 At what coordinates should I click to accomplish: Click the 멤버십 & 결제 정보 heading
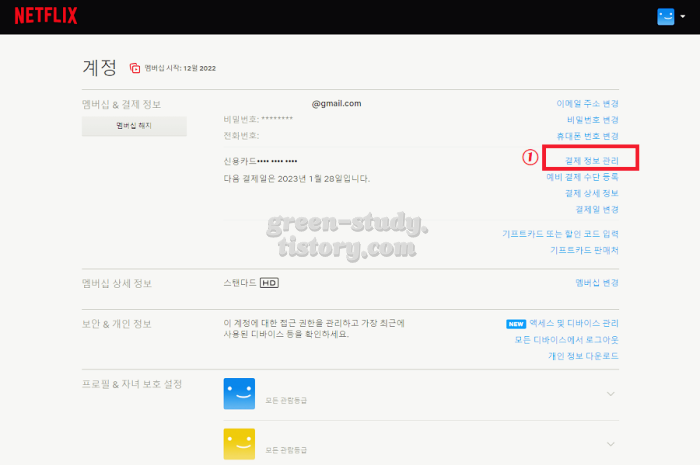click(x=121, y=104)
